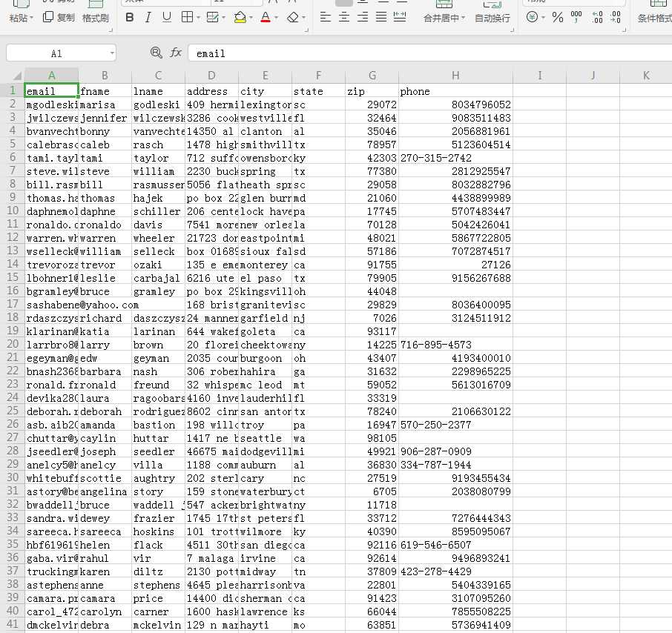Click cell containing 'ragoobars'
672x633 pixels.
tap(158, 398)
